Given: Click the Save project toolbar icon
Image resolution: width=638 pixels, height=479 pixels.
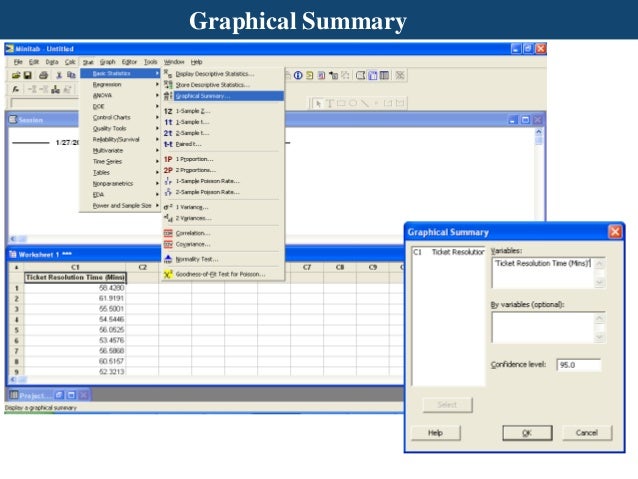Looking at the screenshot, I should (28, 75).
